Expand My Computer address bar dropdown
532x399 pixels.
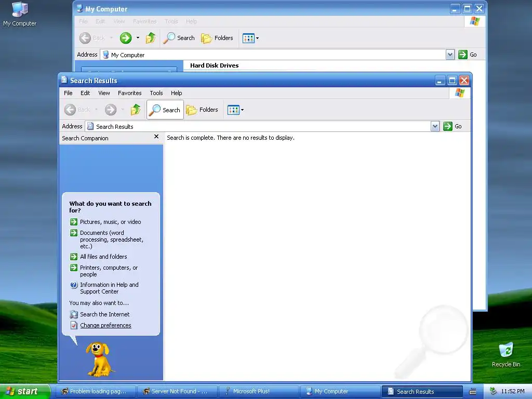(x=450, y=55)
